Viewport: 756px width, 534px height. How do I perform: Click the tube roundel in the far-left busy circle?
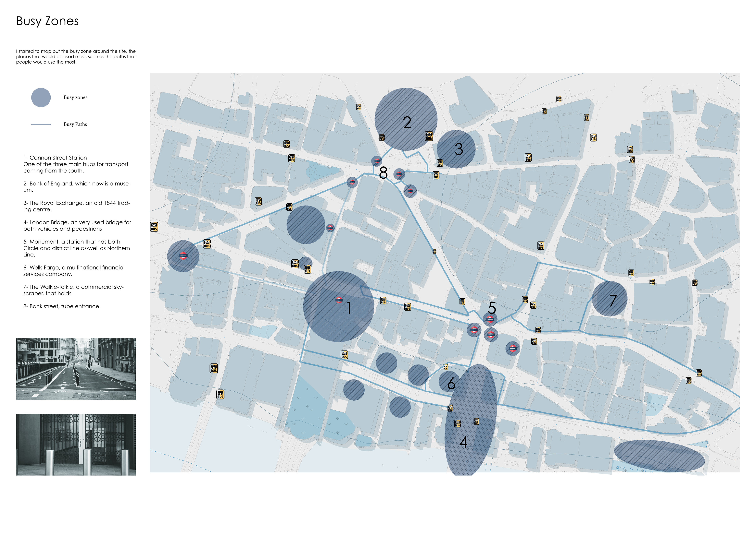(x=183, y=256)
